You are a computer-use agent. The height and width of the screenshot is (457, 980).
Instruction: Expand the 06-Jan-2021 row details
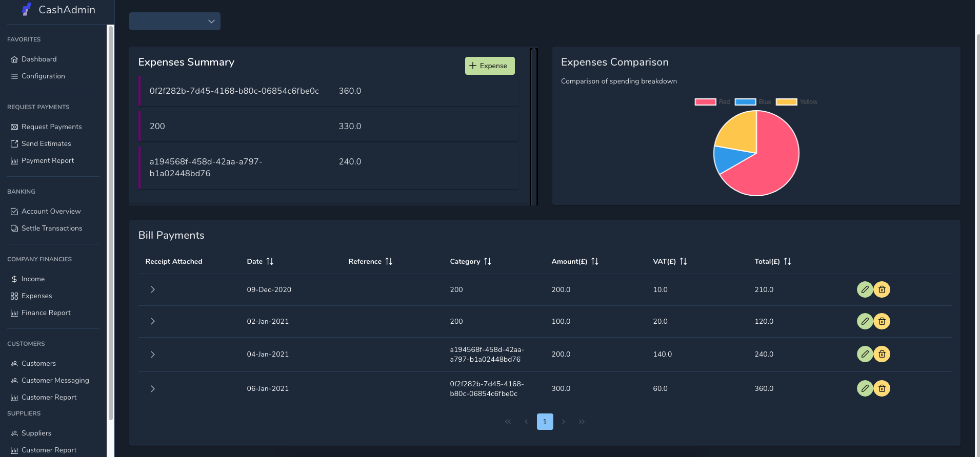(152, 388)
